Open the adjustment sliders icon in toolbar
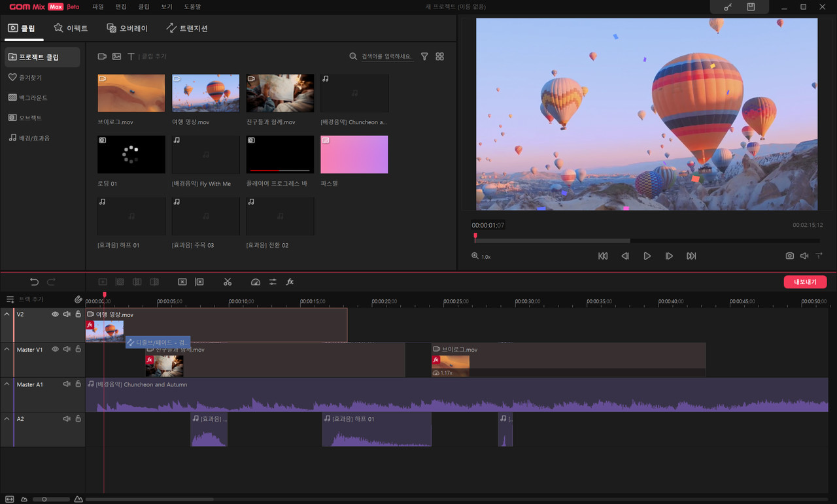 pyautogui.click(x=273, y=282)
